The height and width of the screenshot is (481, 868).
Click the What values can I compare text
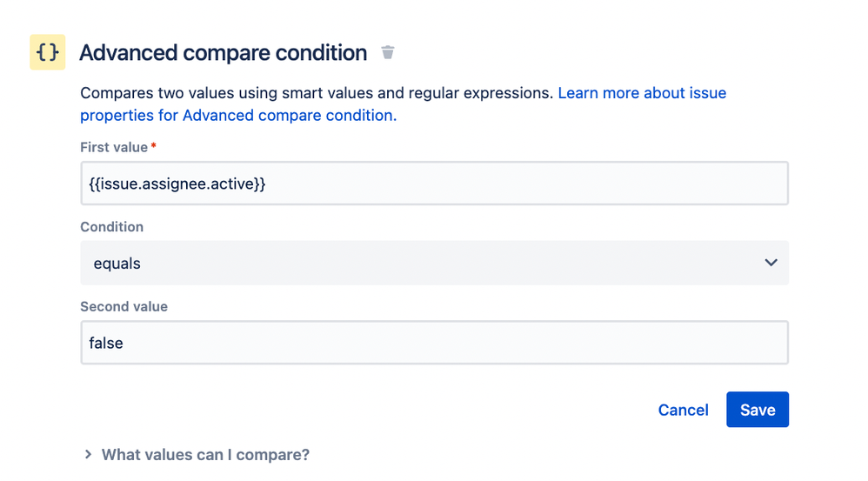205,454
